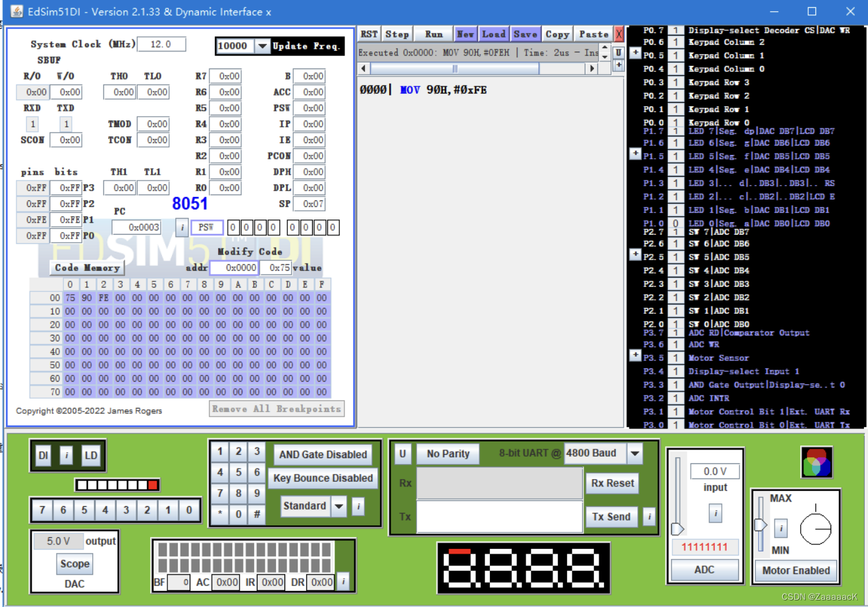
Task: Click the Load toolbar button
Action: [493, 34]
